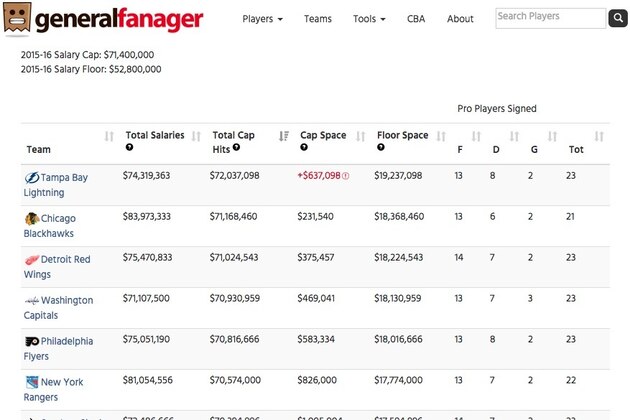The height and width of the screenshot is (420, 630).
Task: Click the Philadelphia Flyers logo icon
Action: coord(31,342)
